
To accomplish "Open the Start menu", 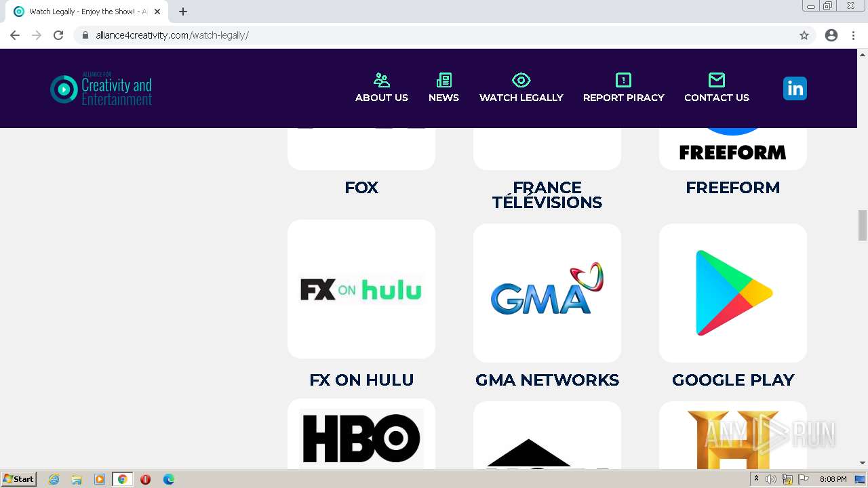I will pyautogui.click(x=18, y=479).
